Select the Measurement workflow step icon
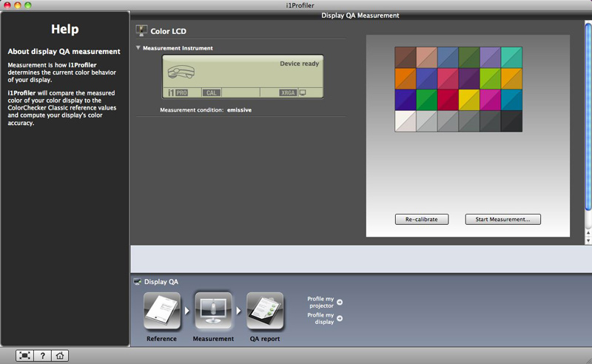Image resolution: width=592 pixels, height=364 pixels. 213,311
